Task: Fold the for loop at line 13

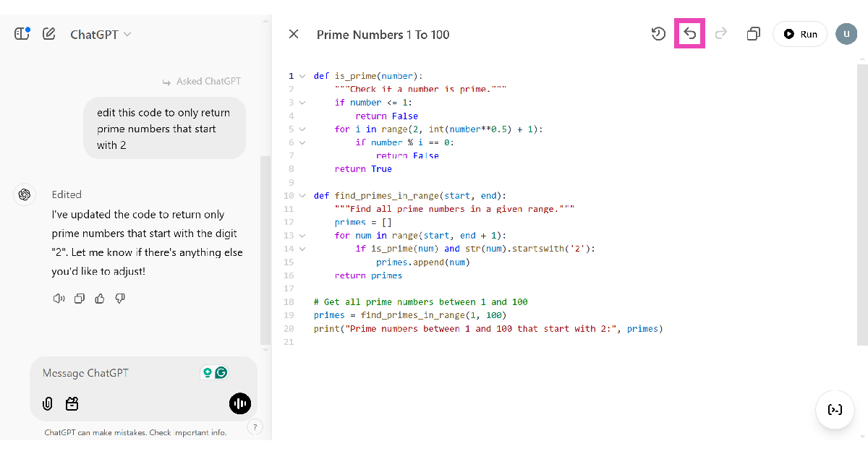Action: [x=302, y=236]
